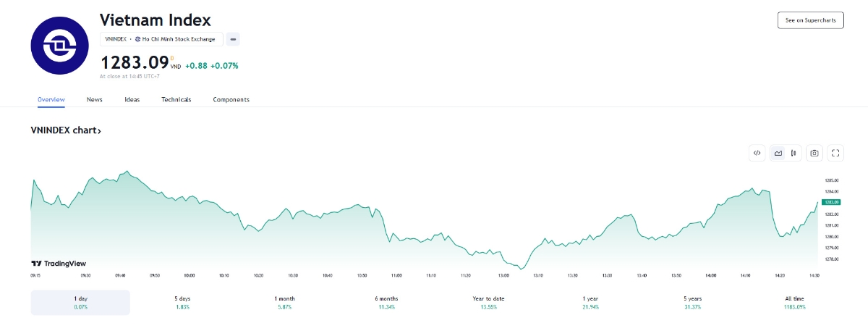Click the market status dash icon
868x331 pixels.
[233, 39]
